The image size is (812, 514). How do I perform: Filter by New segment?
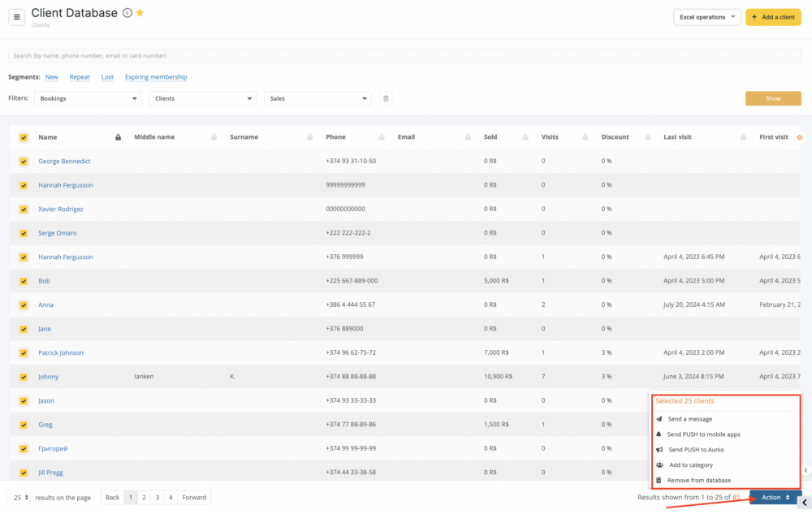point(51,76)
